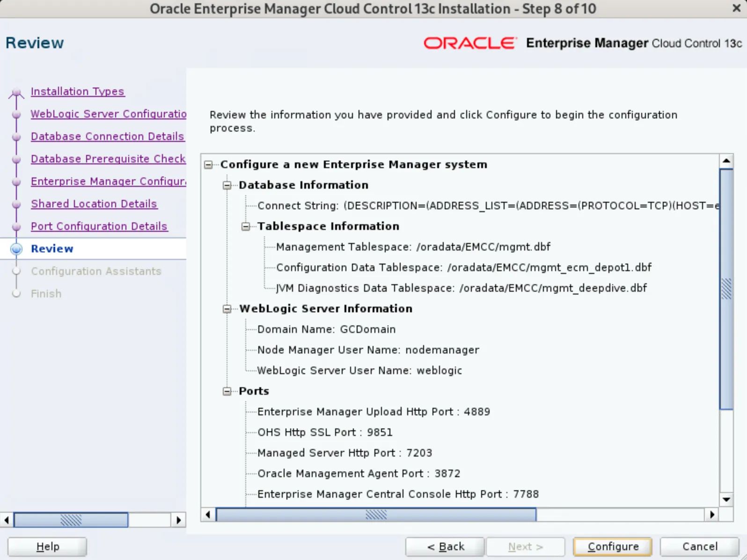Select Domain Name: GCDomain row

(x=327, y=330)
